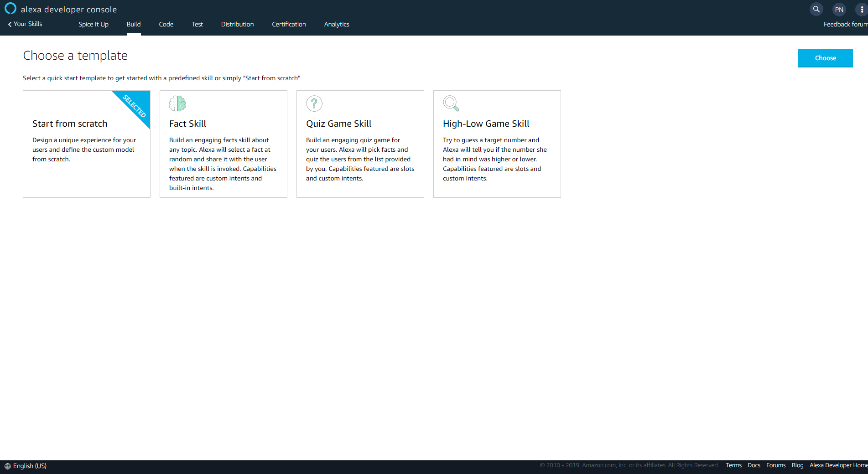Click the Fact Skill brain icon
Screen dimensions: 868x474
177,103
